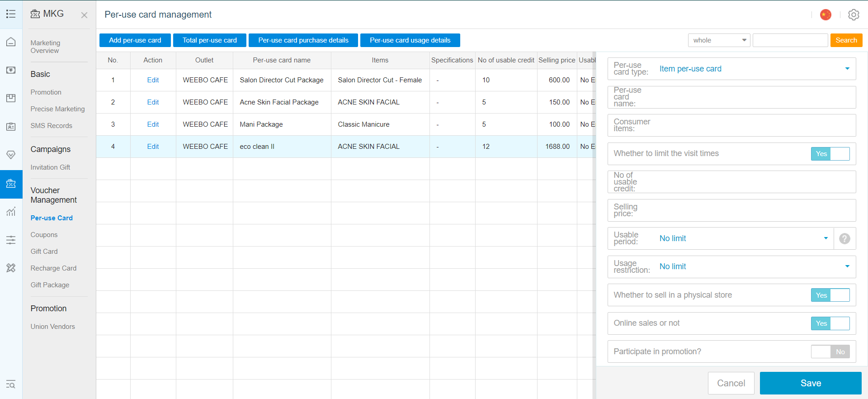Open the settings gear icon
Viewport: 868px width, 399px height.
pos(854,15)
